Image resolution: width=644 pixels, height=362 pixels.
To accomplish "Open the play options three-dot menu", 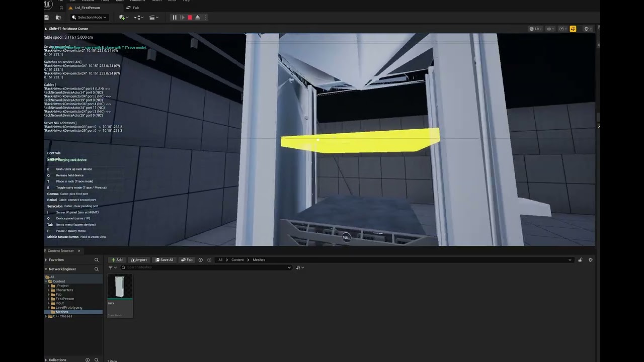I will click(x=205, y=17).
